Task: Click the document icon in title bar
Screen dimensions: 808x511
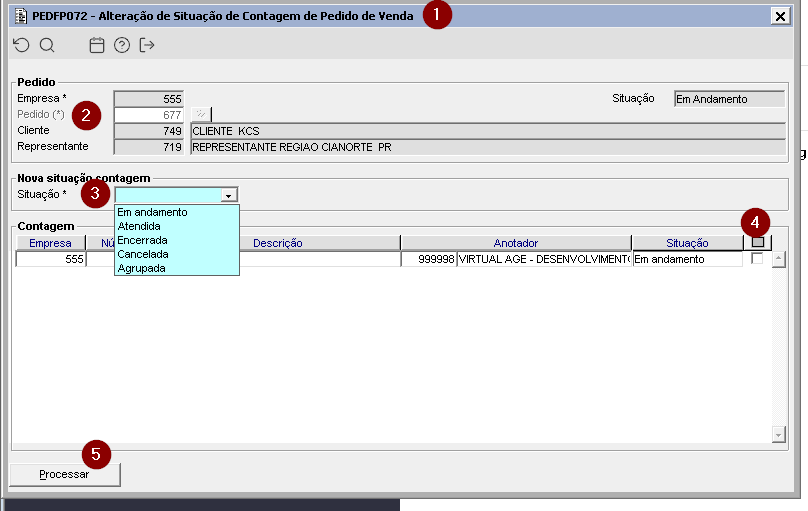Action: click(x=21, y=16)
